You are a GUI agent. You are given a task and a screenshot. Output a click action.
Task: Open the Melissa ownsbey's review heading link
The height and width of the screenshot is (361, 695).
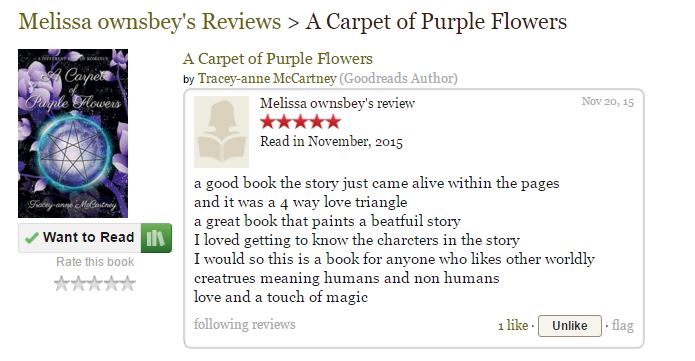coord(337,103)
